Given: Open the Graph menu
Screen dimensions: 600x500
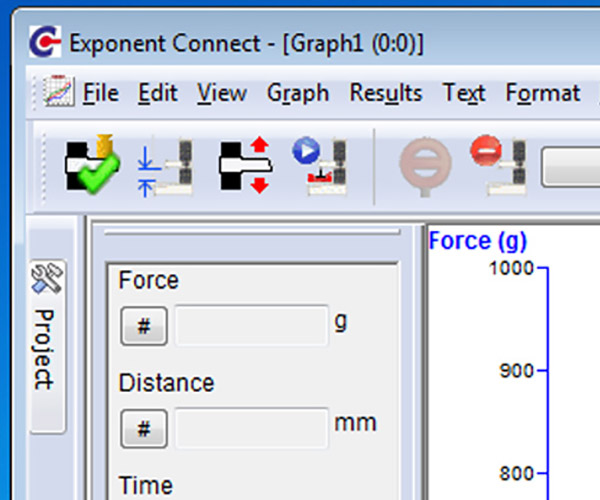Looking at the screenshot, I should tap(297, 94).
